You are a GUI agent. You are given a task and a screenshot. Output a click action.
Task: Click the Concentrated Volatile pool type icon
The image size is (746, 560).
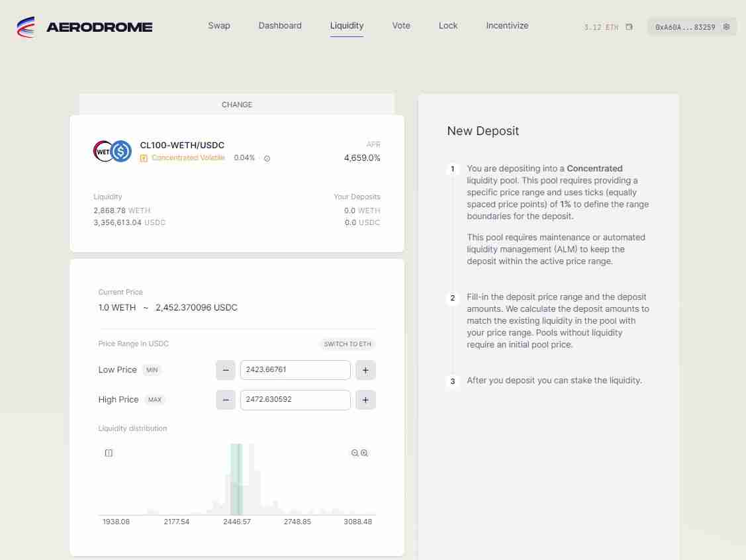pyautogui.click(x=144, y=158)
